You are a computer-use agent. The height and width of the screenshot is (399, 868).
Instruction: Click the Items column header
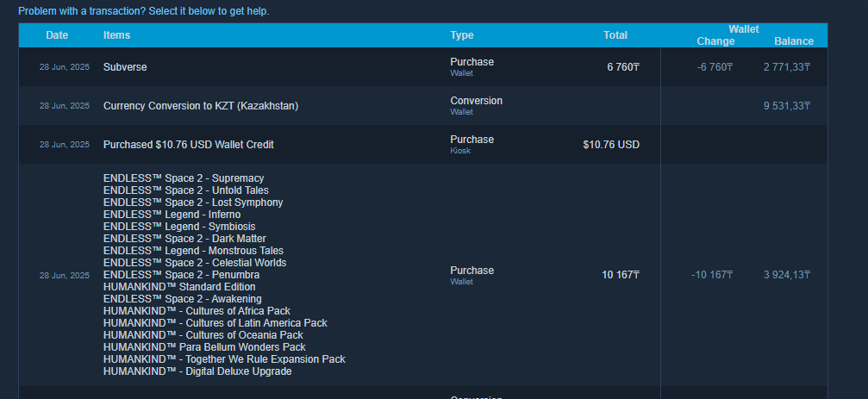(x=117, y=34)
